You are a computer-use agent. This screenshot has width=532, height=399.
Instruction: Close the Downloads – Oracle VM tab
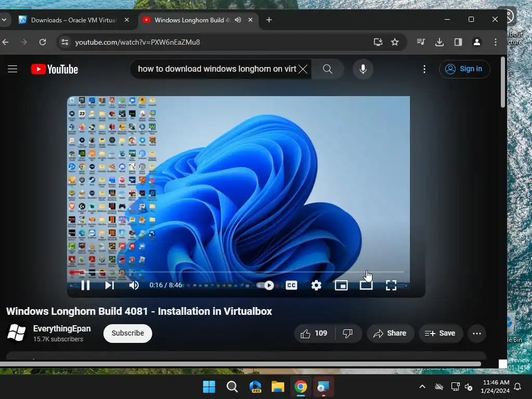tap(127, 20)
